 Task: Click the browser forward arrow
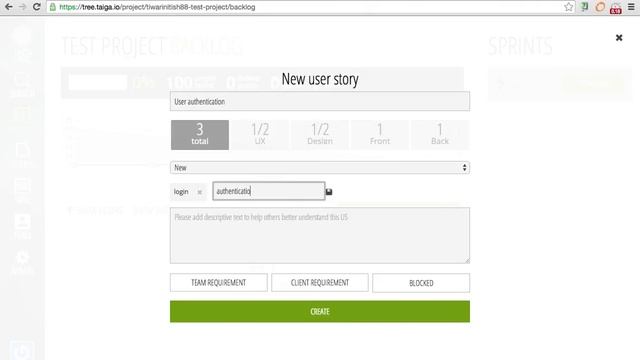click(x=22, y=7)
